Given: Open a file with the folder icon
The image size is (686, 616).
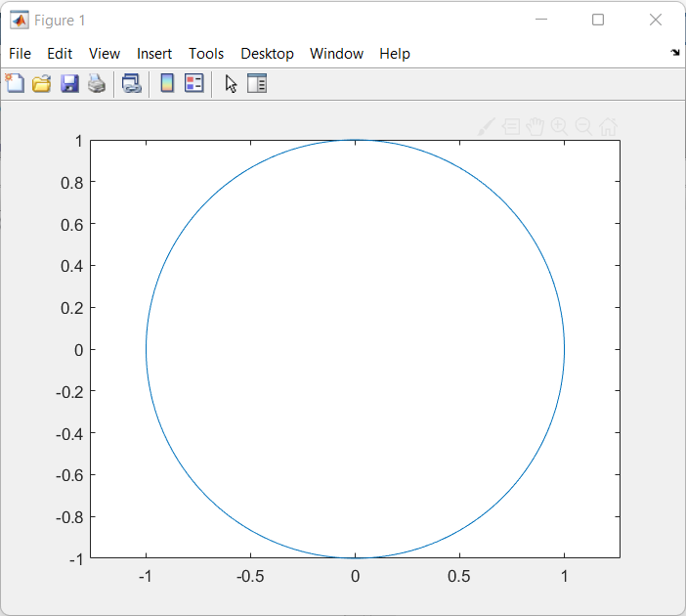Looking at the screenshot, I should (x=42, y=83).
